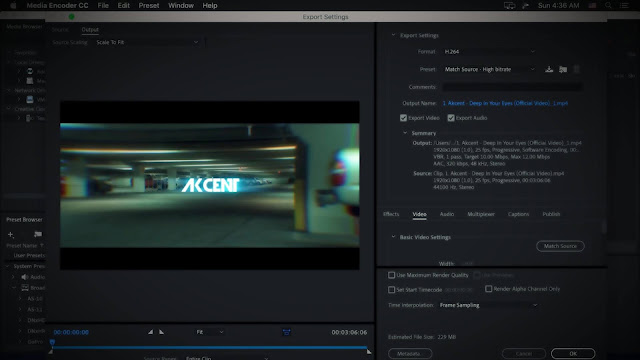The height and width of the screenshot is (360, 640).
Task: Open the Edit menu
Action: [123, 5]
